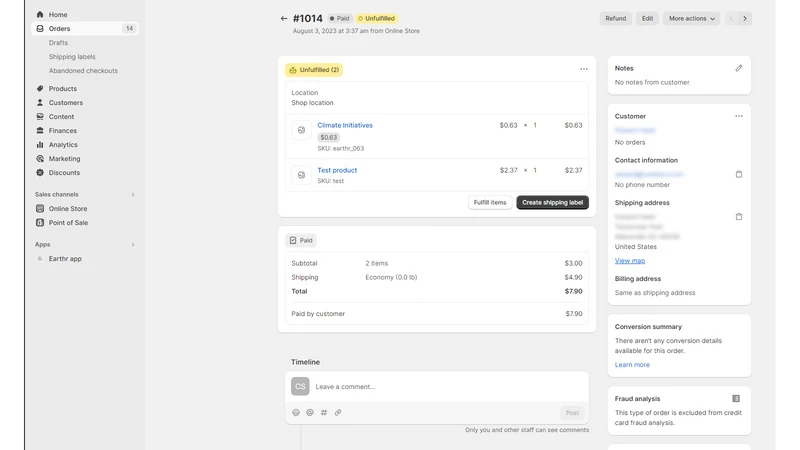Screen dimensions: 800x450
Task: Expand the Apps section chevron
Action: [x=133, y=244]
